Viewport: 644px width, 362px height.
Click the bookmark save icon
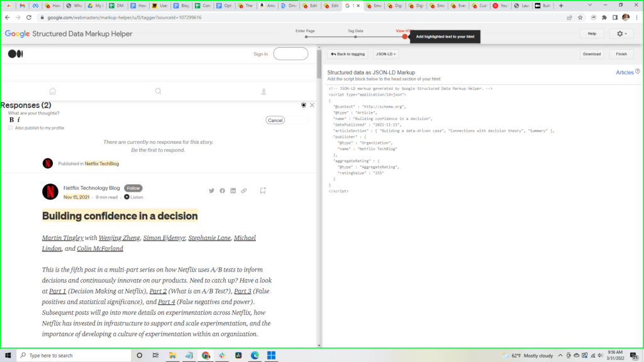pos(263,190)
